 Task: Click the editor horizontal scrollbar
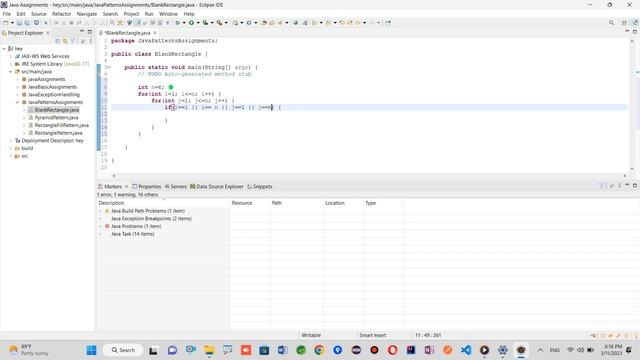[x=369, y=176]
